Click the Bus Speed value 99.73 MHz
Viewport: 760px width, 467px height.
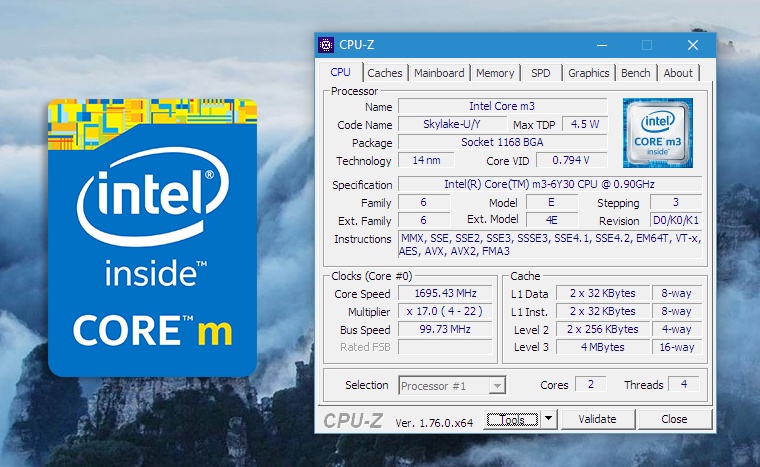tap(445, 329)
